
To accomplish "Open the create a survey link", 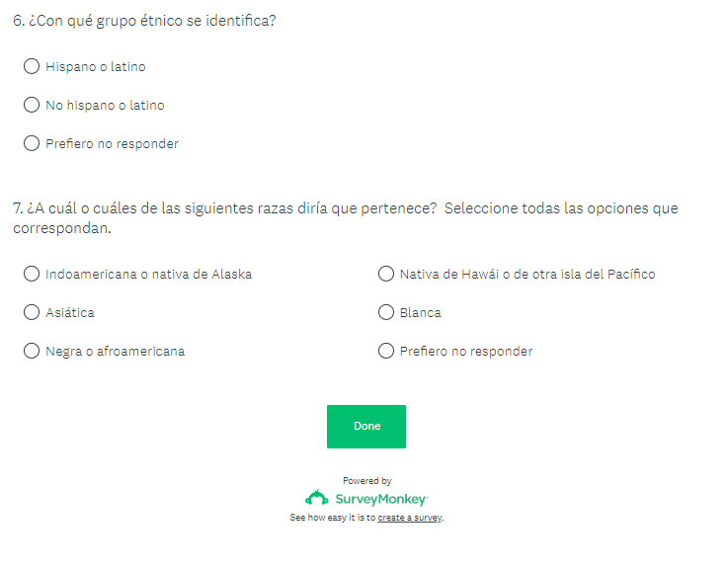I will pyautogui.click(x=410, y=518).
